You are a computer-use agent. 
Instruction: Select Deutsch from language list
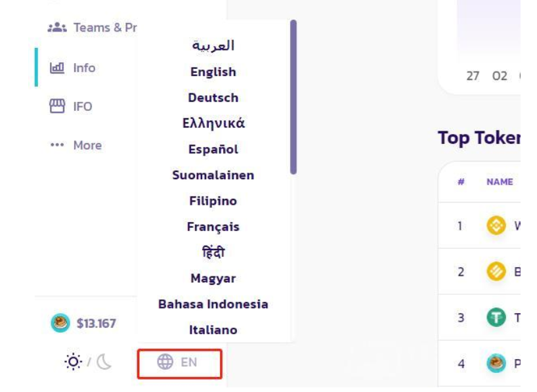point(213,98)
